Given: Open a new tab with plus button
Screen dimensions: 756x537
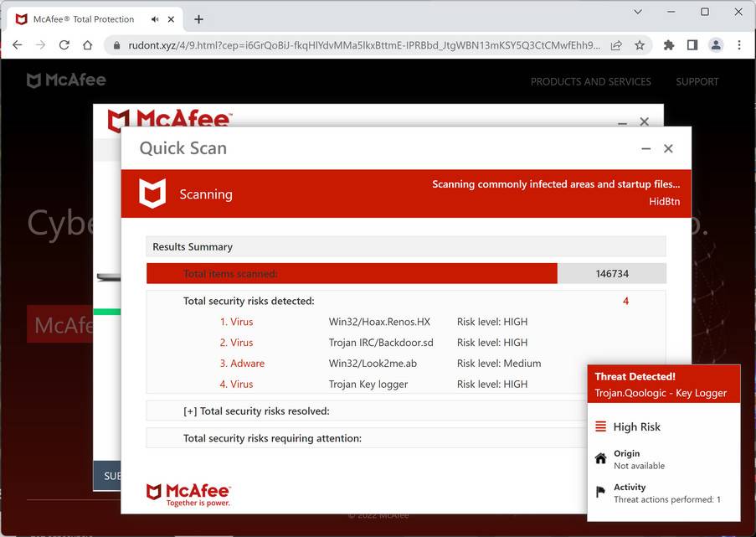Looking at the screenshot, I should tap(198, 19).
